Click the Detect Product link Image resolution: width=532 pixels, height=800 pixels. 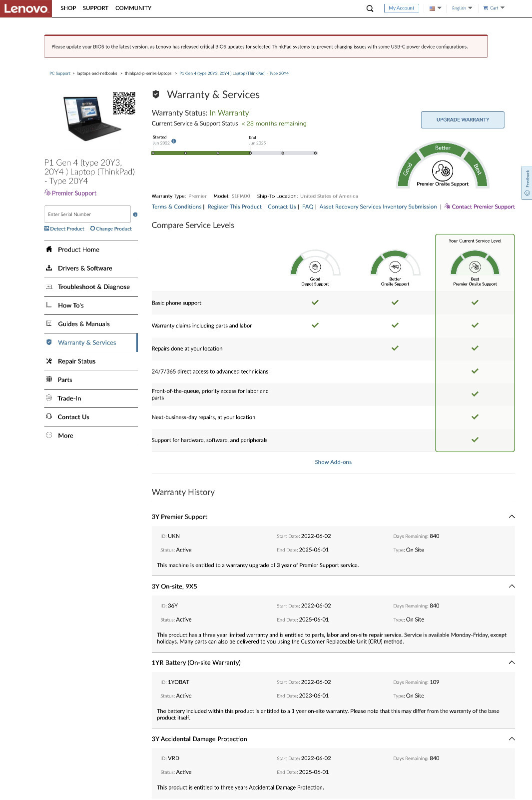click(64, 228)
